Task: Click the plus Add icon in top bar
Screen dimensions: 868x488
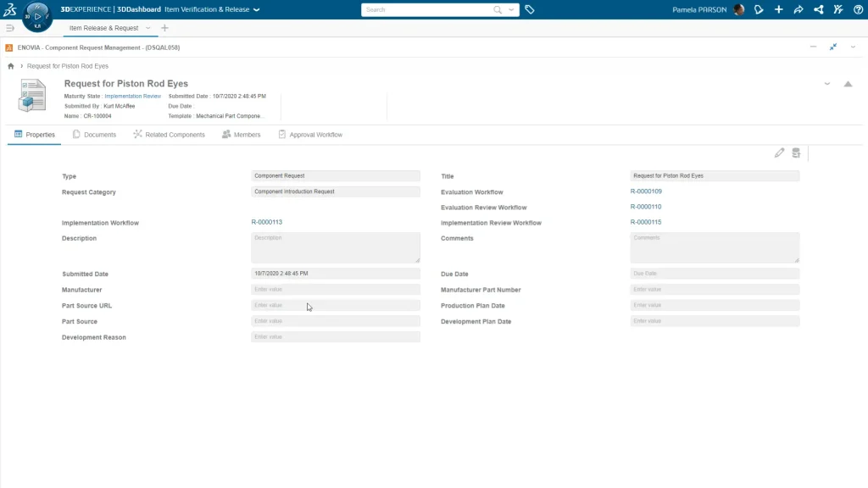Action: point(778,10)
